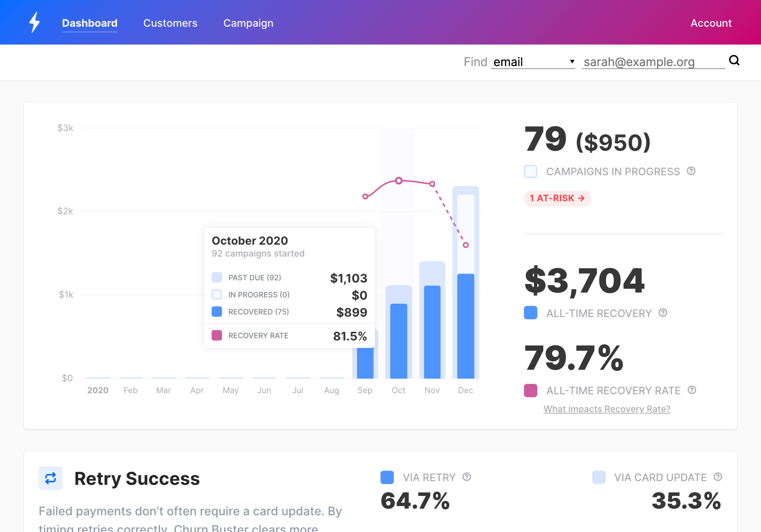The image size is (761, 532).
Task: Click the November bar in chart
Action: click(432, 320)
